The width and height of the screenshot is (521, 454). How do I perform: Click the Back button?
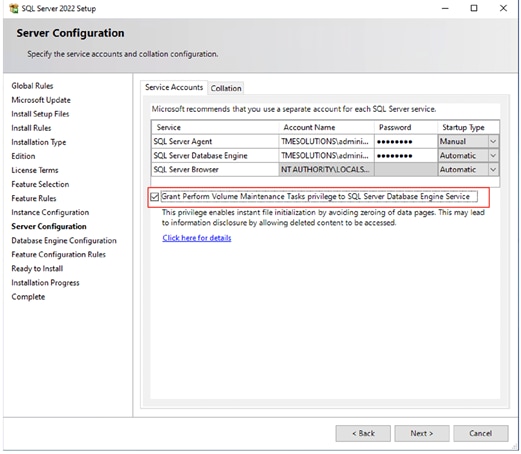coord(363,433)
